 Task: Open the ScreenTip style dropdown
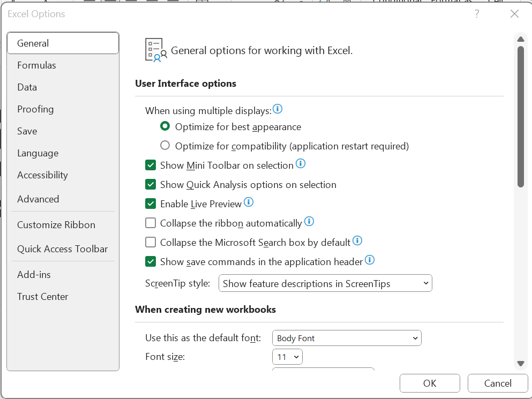pos(325,283)
